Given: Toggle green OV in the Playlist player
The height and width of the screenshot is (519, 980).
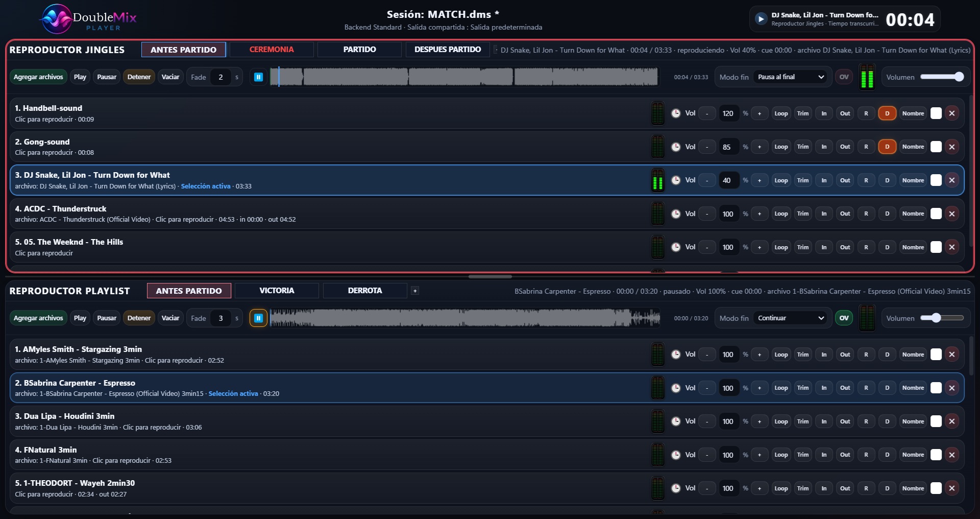Looking at the screenshot, I should (844, 318).
